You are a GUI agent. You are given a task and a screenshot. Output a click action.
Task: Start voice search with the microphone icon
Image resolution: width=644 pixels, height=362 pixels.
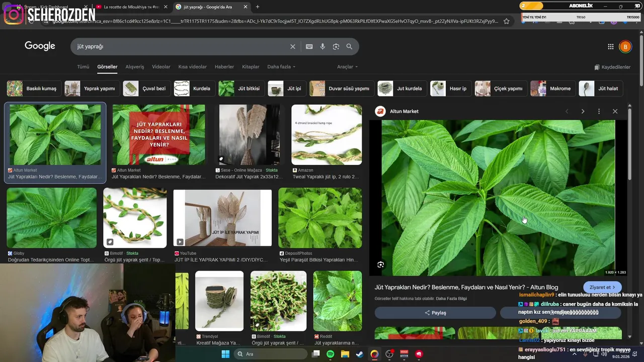coord(323,46)
